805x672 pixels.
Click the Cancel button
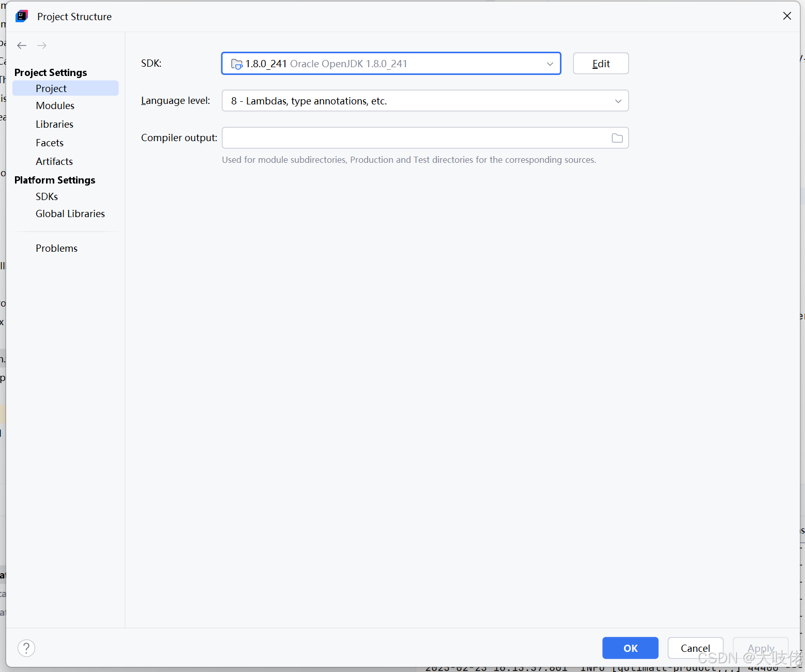pos(695,648)
